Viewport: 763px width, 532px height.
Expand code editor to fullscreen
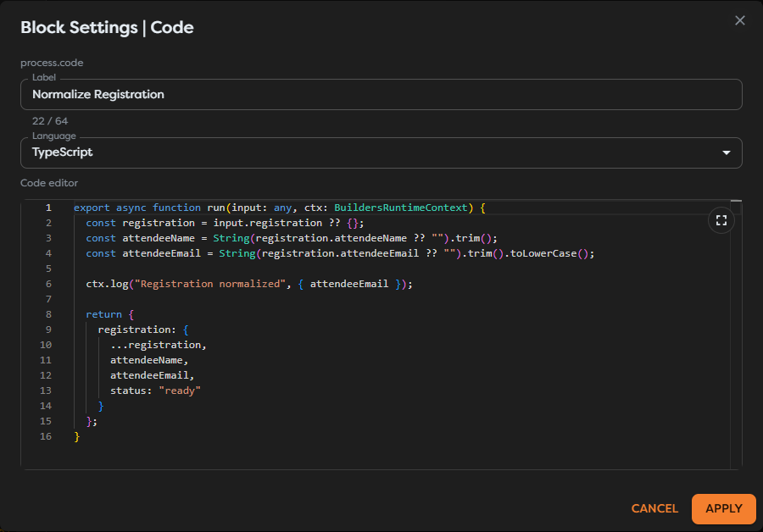click(721, 220)
